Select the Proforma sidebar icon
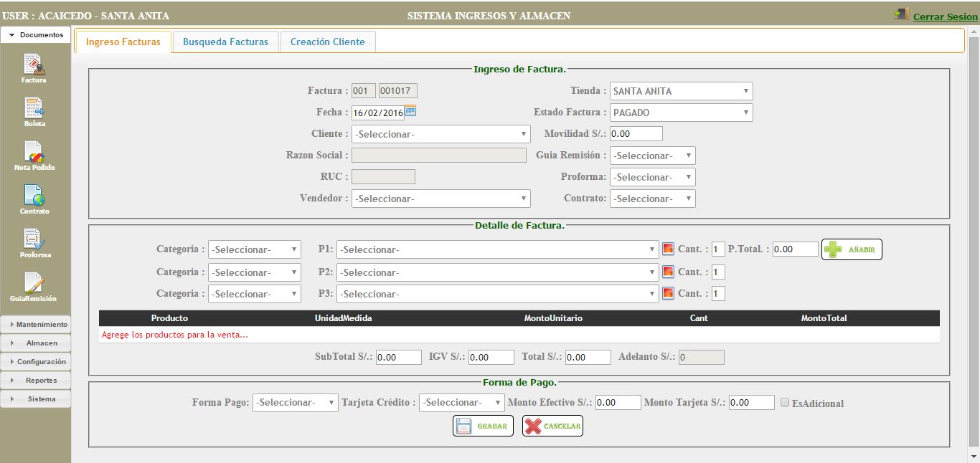Image resolution: width=980 pixels, height=463 pixels. [x=34, y=240]
